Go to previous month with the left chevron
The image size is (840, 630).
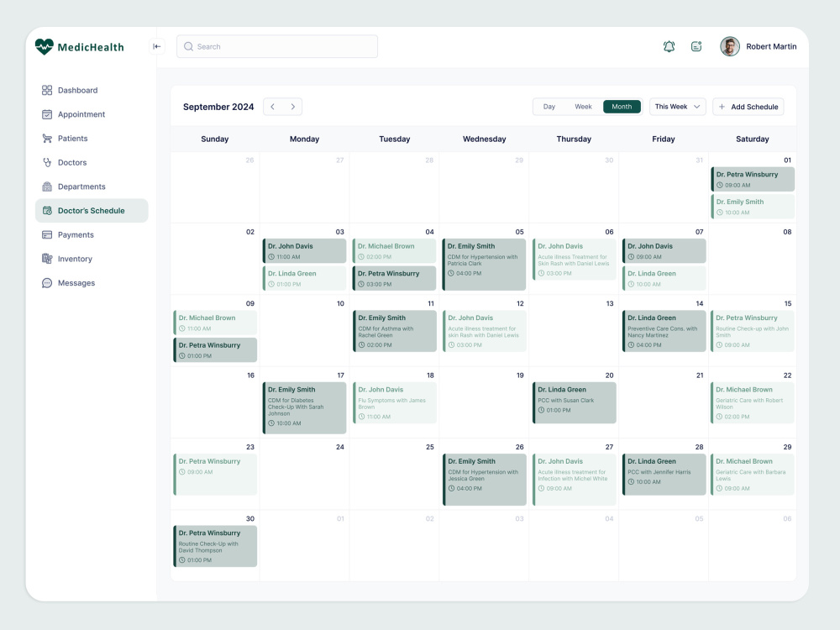(x=272, y=107)
